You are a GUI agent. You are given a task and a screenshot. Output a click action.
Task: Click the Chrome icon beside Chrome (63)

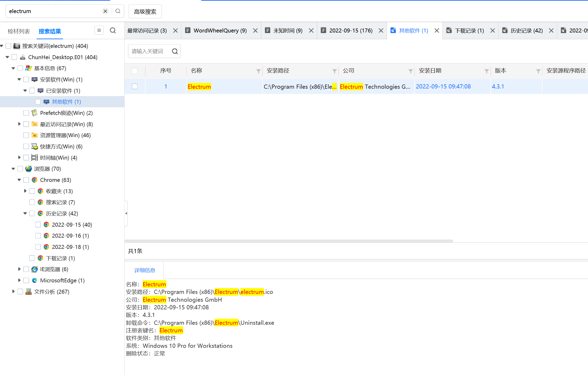[35, 180]
